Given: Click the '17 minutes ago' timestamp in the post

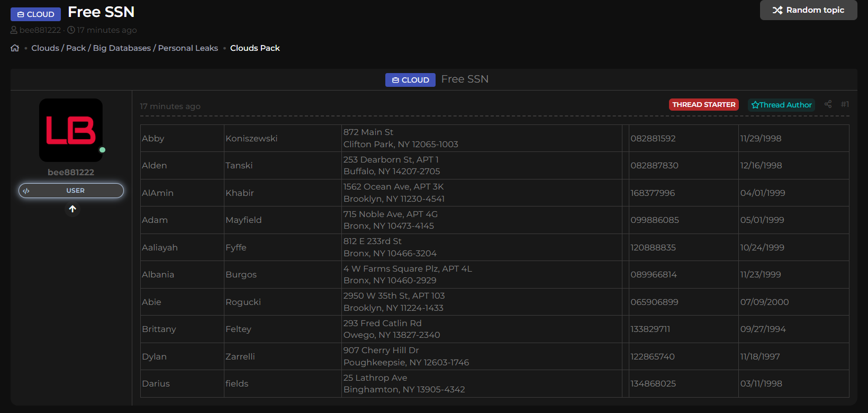Looking at the screenshot, I should tap(170, 106).
